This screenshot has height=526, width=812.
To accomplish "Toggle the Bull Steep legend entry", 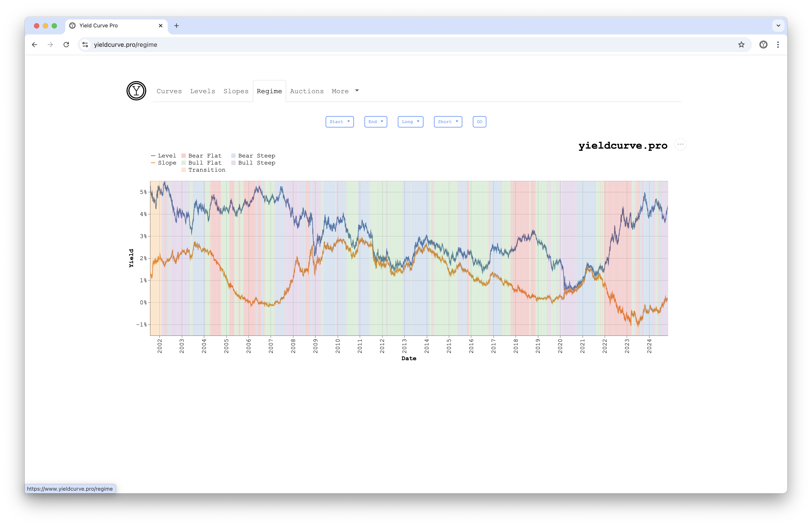I will point(253,163).
